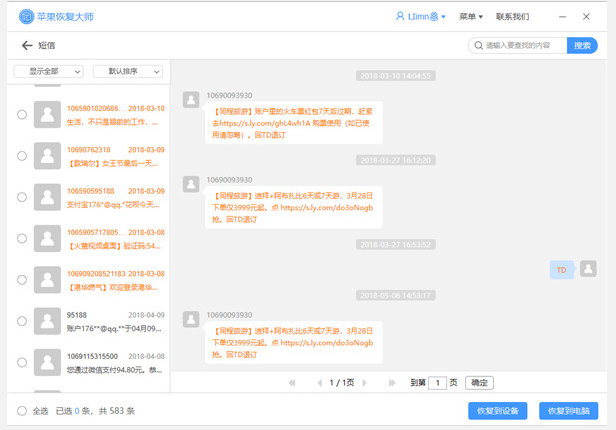Select the 10690762310 conversation radio button
616x430 pixels.
[x=22, y=156]
